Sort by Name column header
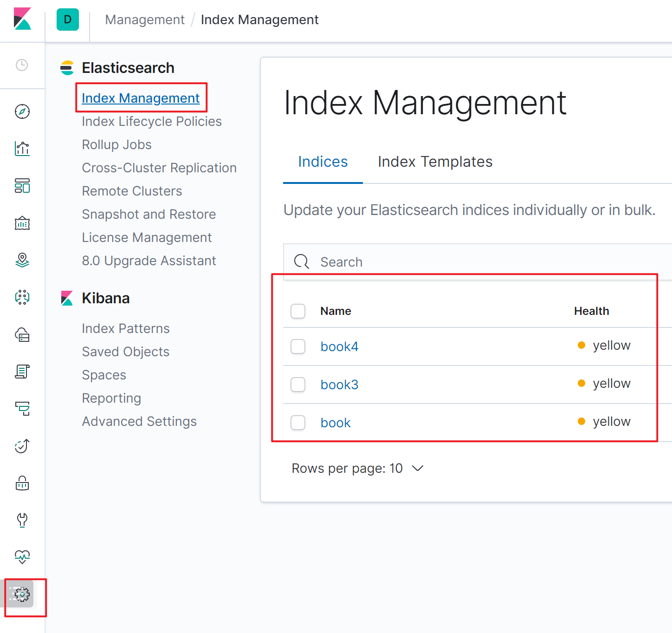 click(x=336, y=311)
